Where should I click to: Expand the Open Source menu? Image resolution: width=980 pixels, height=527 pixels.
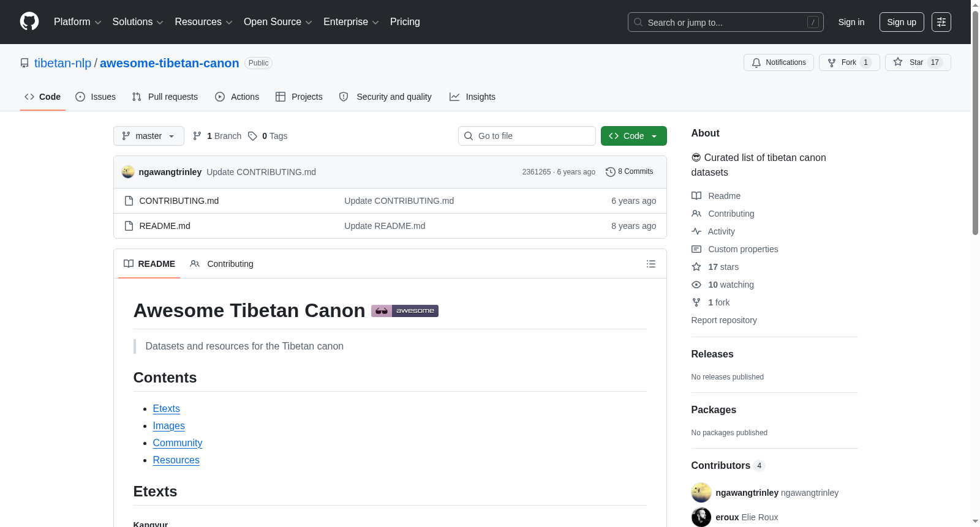[278, 22]
